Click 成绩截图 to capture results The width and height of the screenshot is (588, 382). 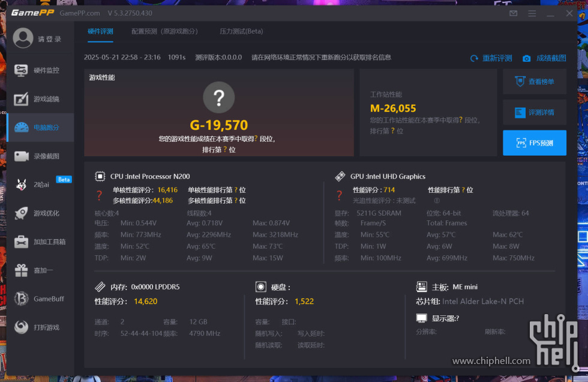[x=545, y=58]
